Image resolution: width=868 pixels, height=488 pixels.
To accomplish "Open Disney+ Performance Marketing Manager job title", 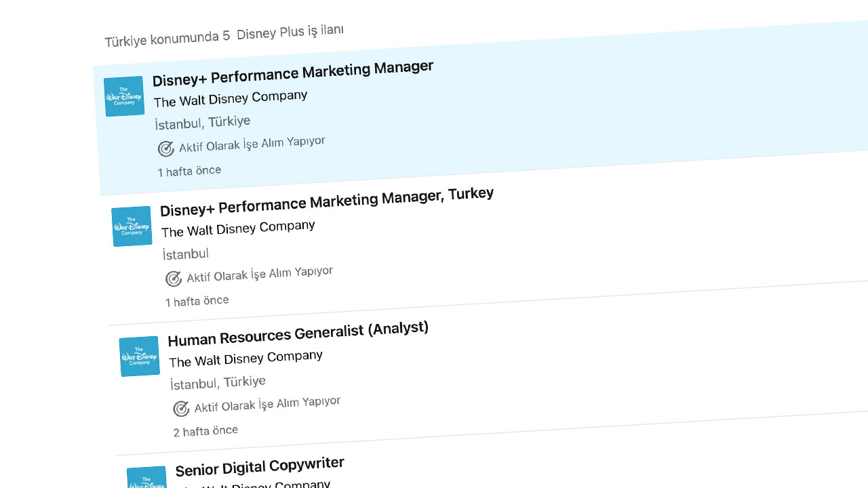I will pyautogui.click(x=293, y=74).
